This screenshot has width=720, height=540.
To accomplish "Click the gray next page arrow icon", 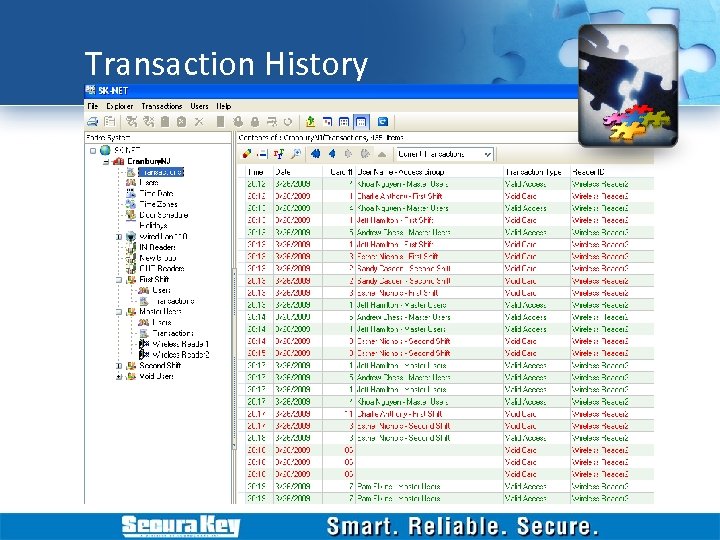I will coord(348,154).
